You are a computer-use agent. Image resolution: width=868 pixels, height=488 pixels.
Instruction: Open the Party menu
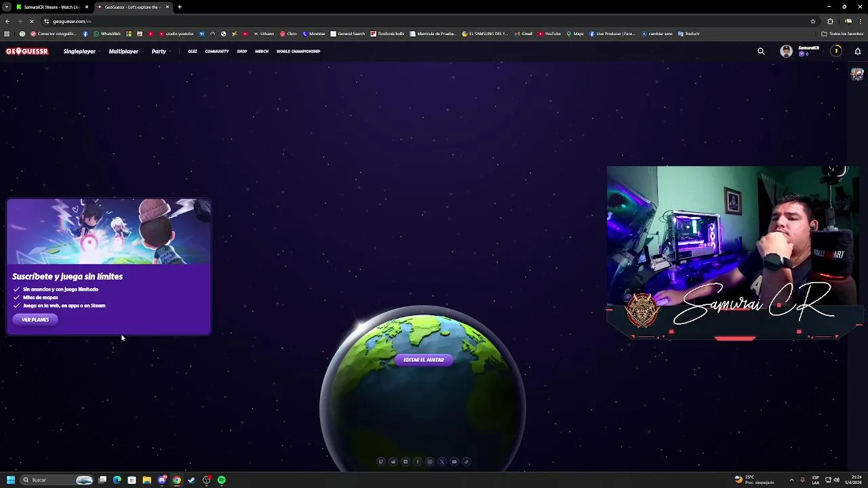[159, 52]
